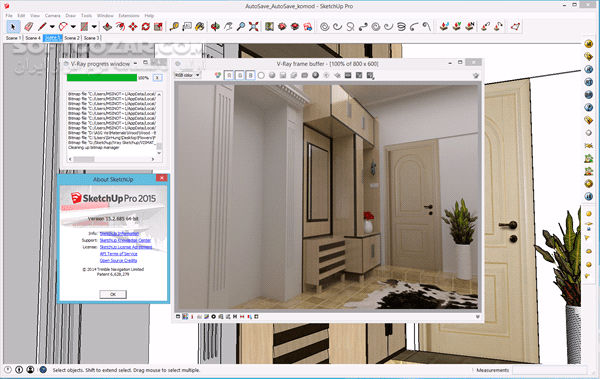Open API Terms of Service link

point(118,254)
